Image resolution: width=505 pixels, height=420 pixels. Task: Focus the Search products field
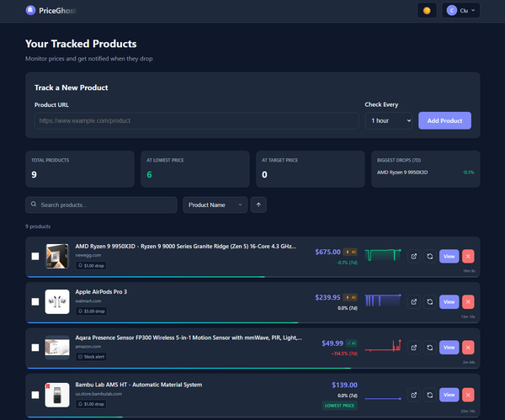(x=101, y=205)
